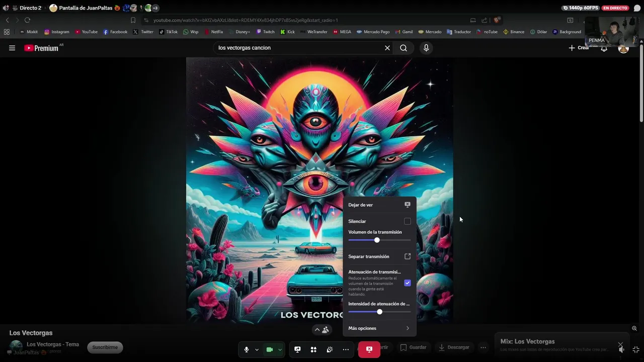This screenshot has height=362, width=644.
Task: Turn off Discord camera button
Action: point(270,349)
